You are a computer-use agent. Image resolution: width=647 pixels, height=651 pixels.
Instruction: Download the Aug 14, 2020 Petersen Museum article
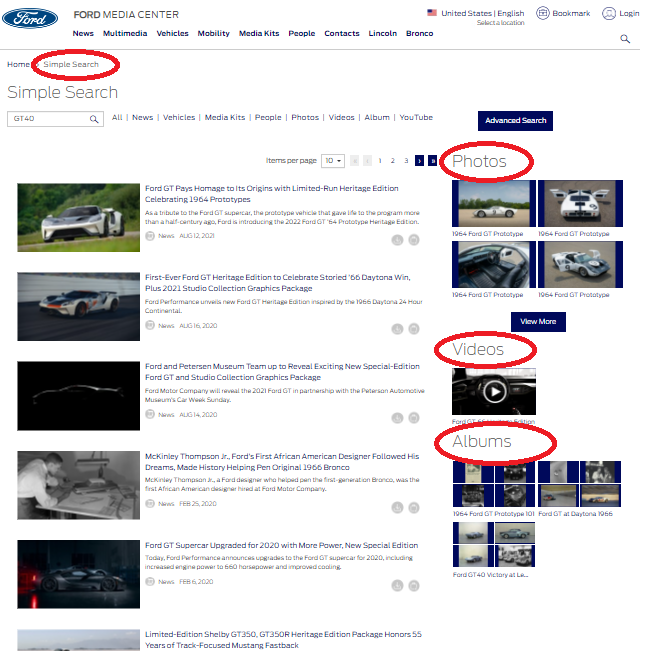(397, 418)
